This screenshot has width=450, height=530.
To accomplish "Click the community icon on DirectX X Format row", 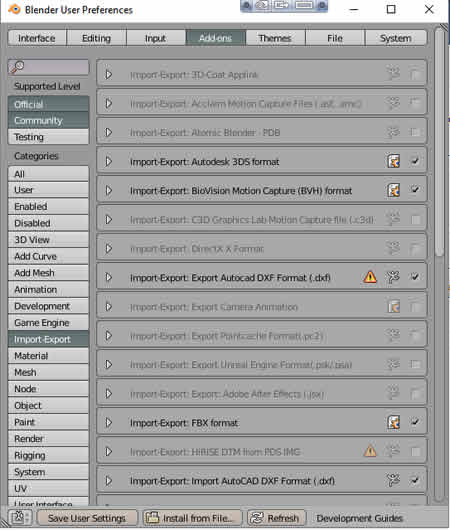I will point(393,248).
